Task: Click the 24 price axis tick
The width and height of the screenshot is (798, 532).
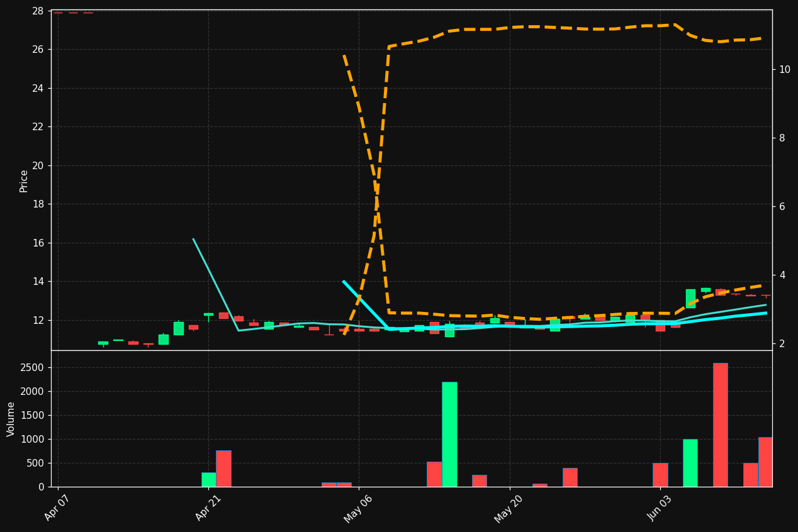Action: point(37,88)
